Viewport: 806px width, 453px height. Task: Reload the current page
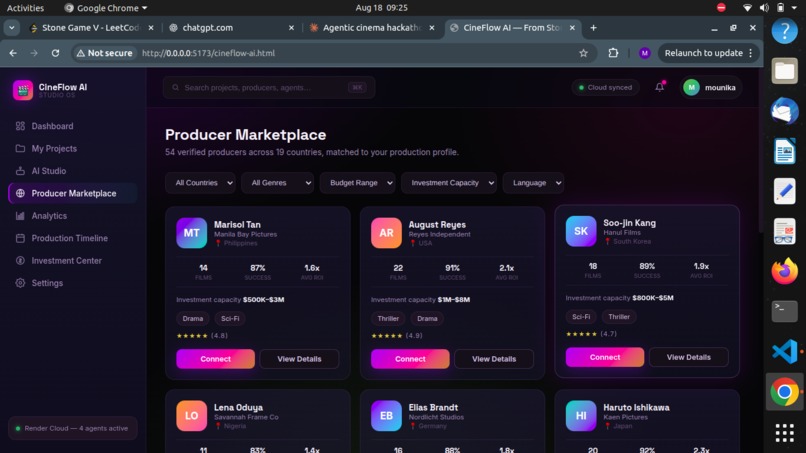(55, 53)
